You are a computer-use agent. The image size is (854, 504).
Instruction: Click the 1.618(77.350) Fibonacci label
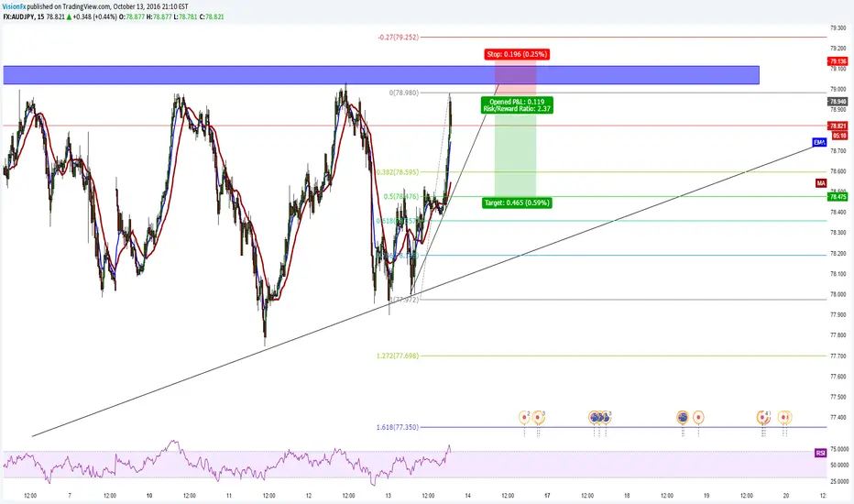(398, 427)
